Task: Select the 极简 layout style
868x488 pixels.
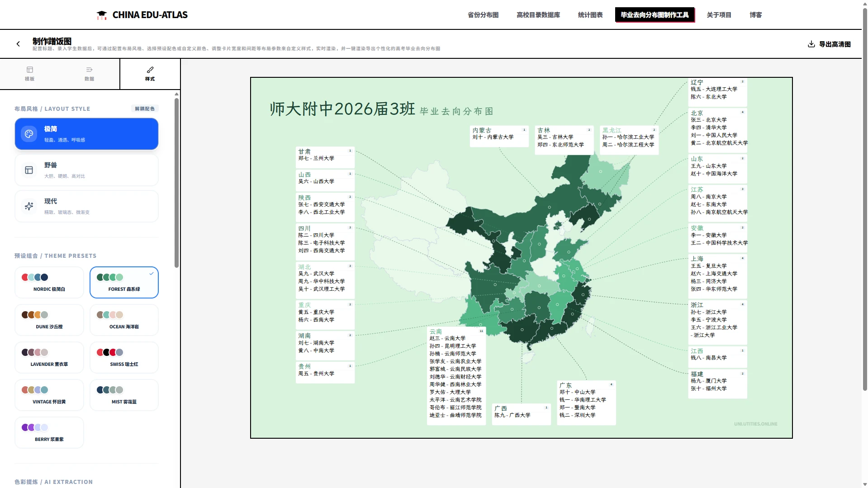Action: tap(86, 134)
